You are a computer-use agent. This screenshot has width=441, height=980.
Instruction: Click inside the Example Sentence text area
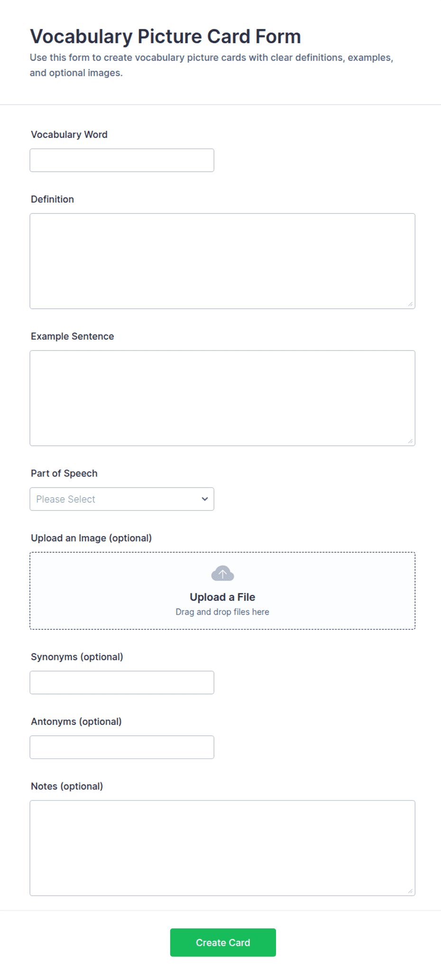[x=222, y=398]
